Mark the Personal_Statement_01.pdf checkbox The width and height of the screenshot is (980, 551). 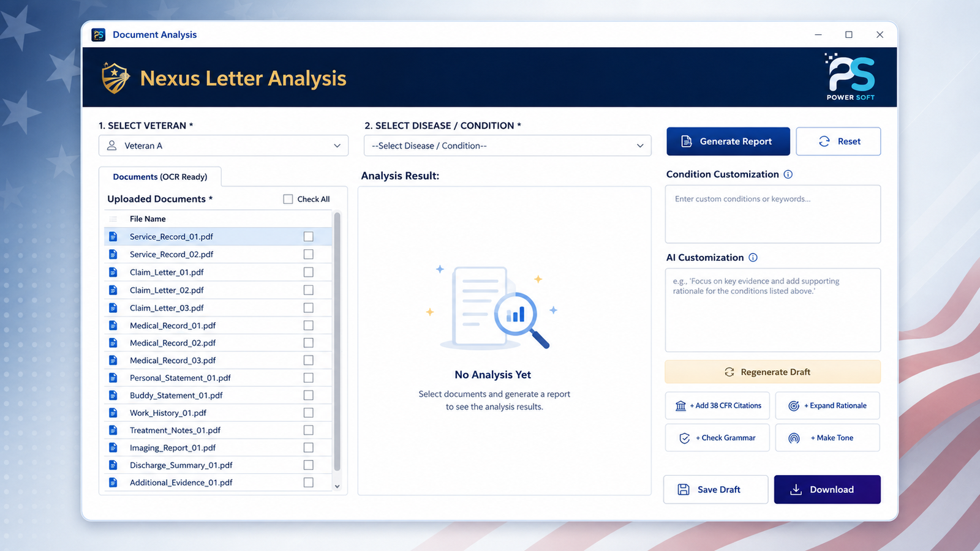[309, 378]
